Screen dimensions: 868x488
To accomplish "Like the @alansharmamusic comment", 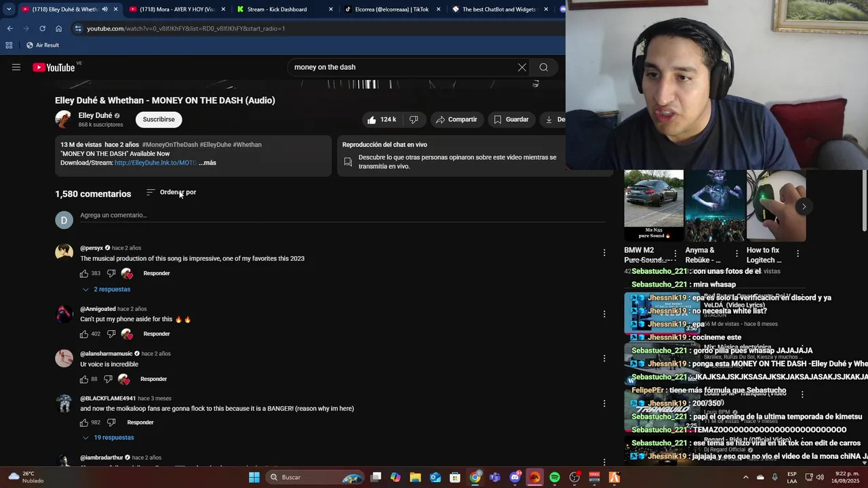I will click(x=84, y=379).
